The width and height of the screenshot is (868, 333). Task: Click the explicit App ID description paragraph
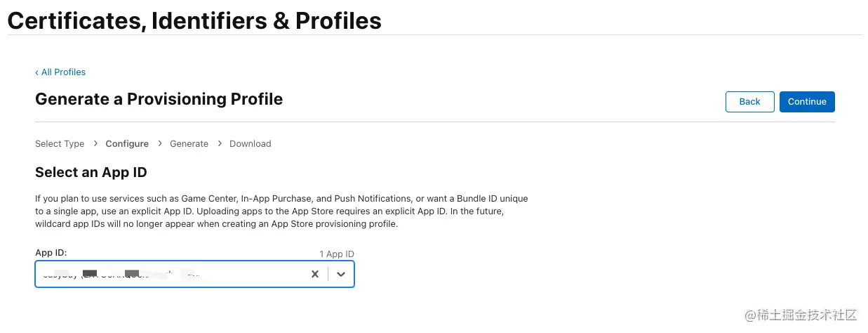pos(281,211)
